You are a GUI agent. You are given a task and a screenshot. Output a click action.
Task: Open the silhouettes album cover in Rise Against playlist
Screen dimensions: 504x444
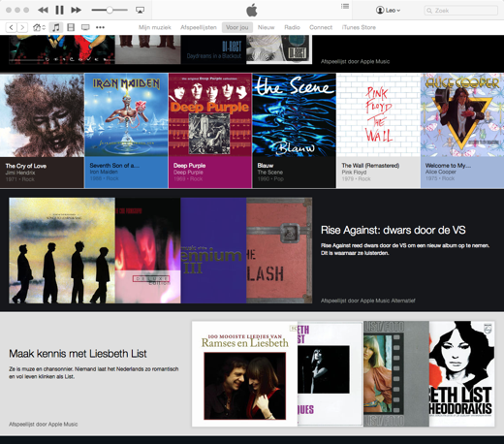coord(62,251)
